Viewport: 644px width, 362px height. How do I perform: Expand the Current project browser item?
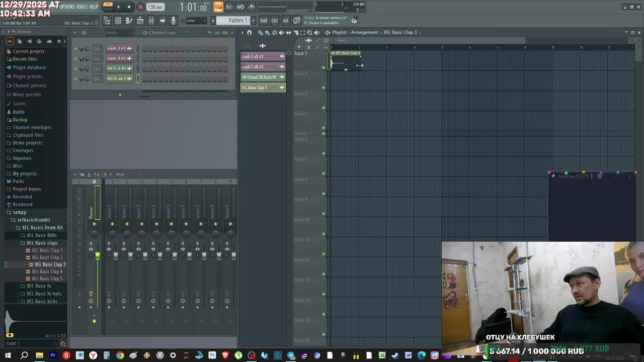coord(28,51)
